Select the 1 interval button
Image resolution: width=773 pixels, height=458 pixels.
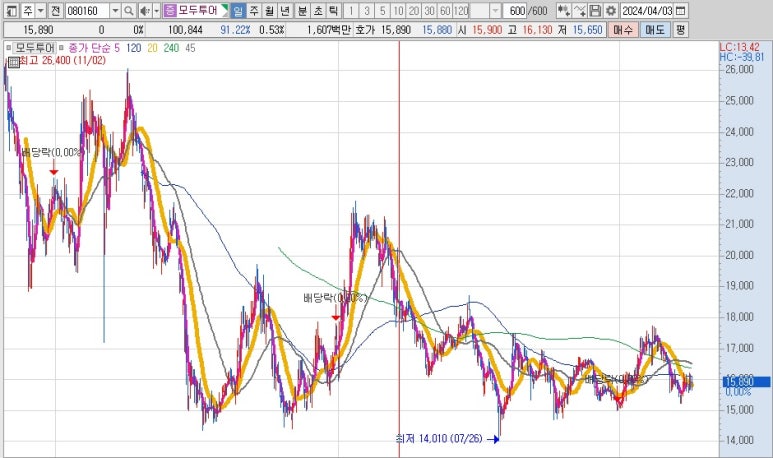351,10
